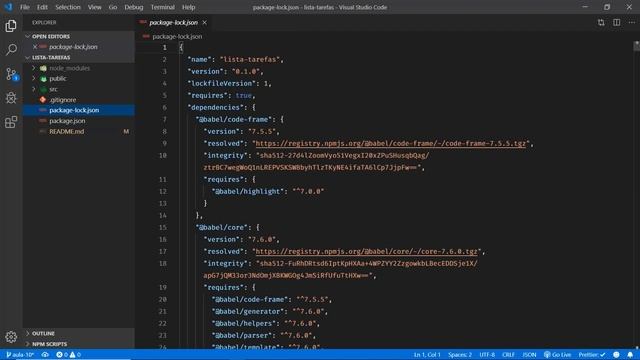The image size is (640, 360).
Task: Click the Synchronize Changes cloud icon
Action: click(45, 355)
